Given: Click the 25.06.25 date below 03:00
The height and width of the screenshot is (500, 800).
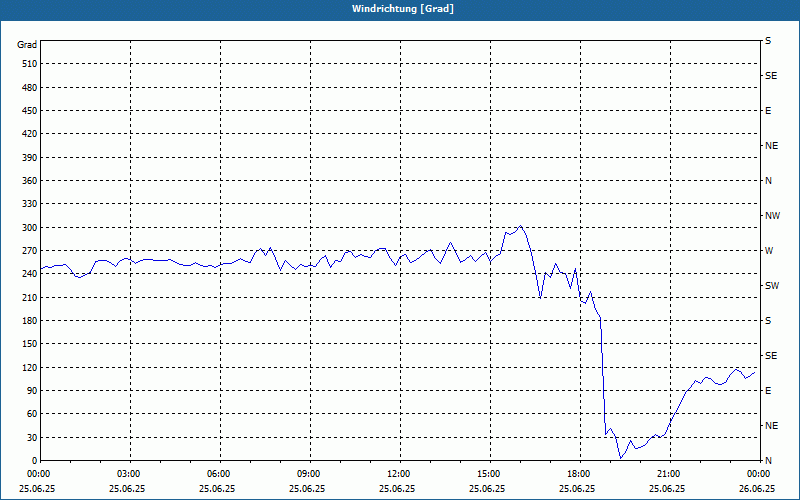Looking at the screenshot, I should (x=127, y=489).
